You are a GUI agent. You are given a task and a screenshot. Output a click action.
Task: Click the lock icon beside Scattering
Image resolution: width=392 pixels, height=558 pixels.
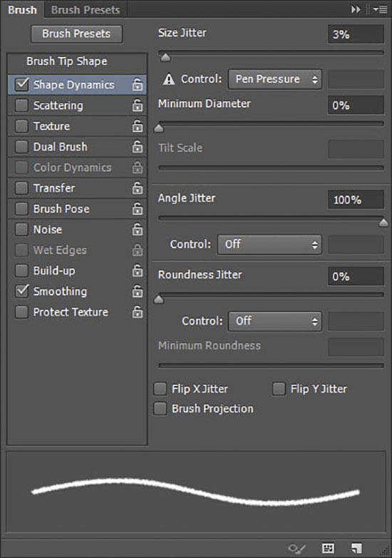137,106
